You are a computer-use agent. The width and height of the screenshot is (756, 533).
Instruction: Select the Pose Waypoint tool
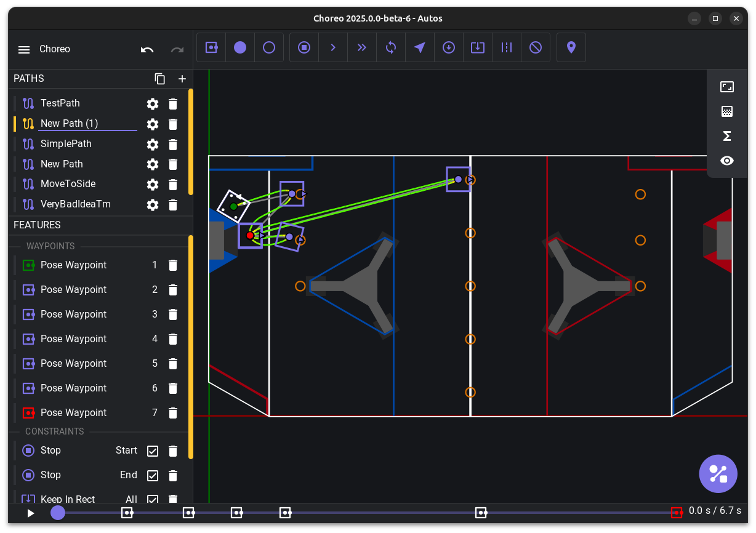coord(211,47)
